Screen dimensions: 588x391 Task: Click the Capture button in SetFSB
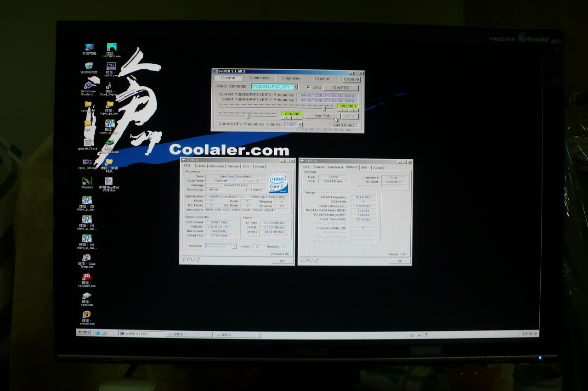point(351,79)
